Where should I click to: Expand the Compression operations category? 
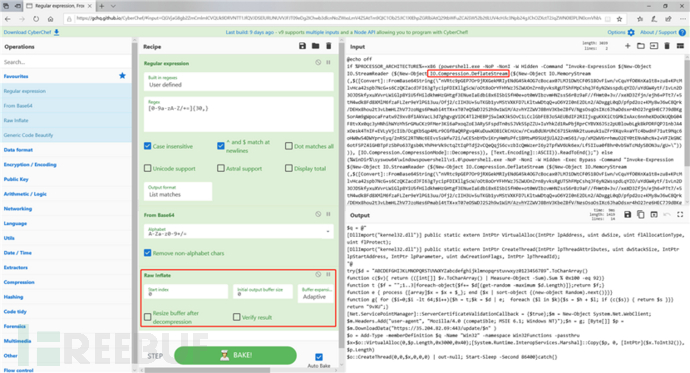coord(19,282)
